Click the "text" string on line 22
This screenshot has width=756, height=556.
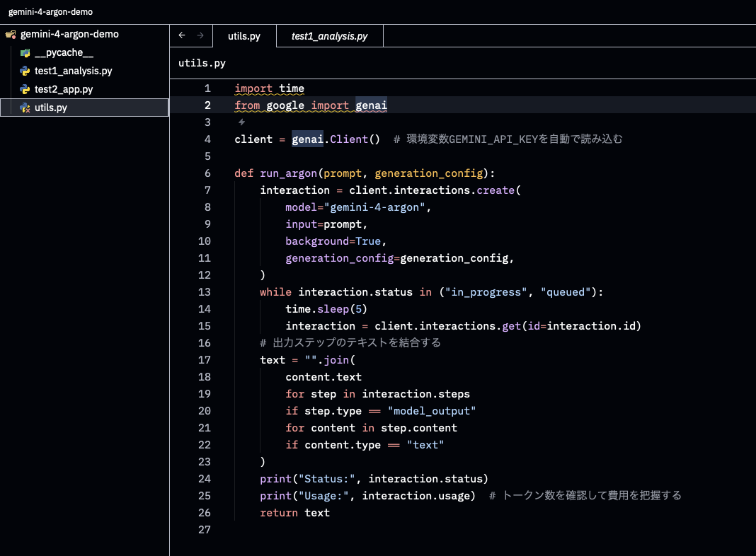(425, 445)
